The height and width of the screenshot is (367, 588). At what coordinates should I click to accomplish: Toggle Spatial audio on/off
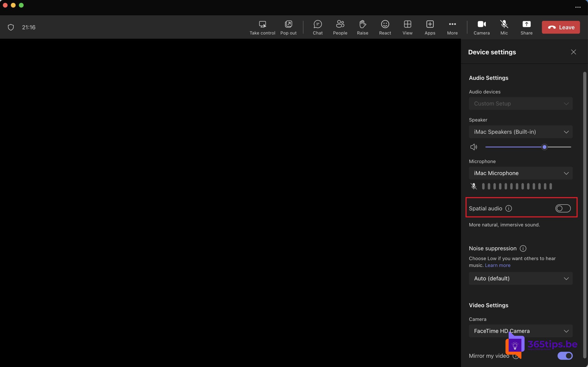point(563,208)
